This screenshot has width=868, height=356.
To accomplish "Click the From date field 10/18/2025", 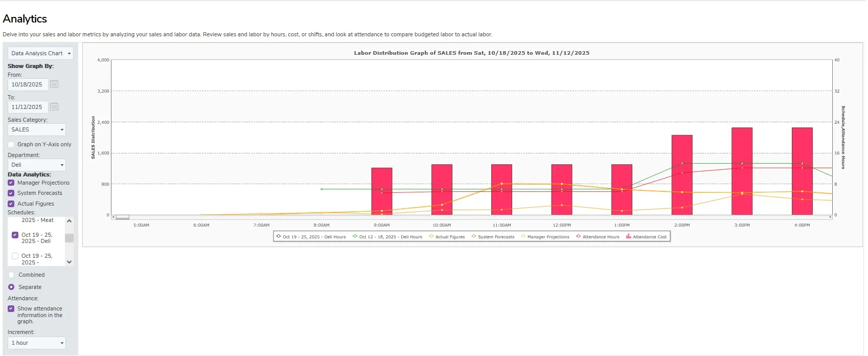I will [x=28, y=84].
